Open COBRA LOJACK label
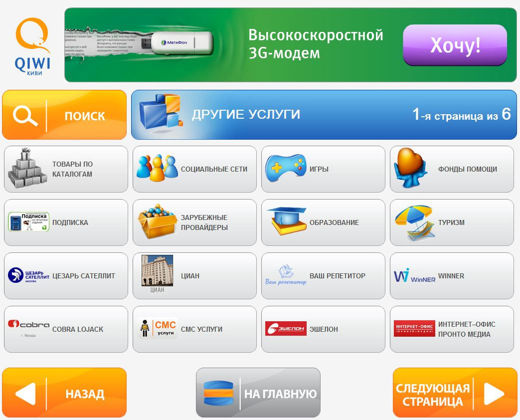Image resolution: width=520 pixels, height=420 pixels. click(x=78, y=329)
